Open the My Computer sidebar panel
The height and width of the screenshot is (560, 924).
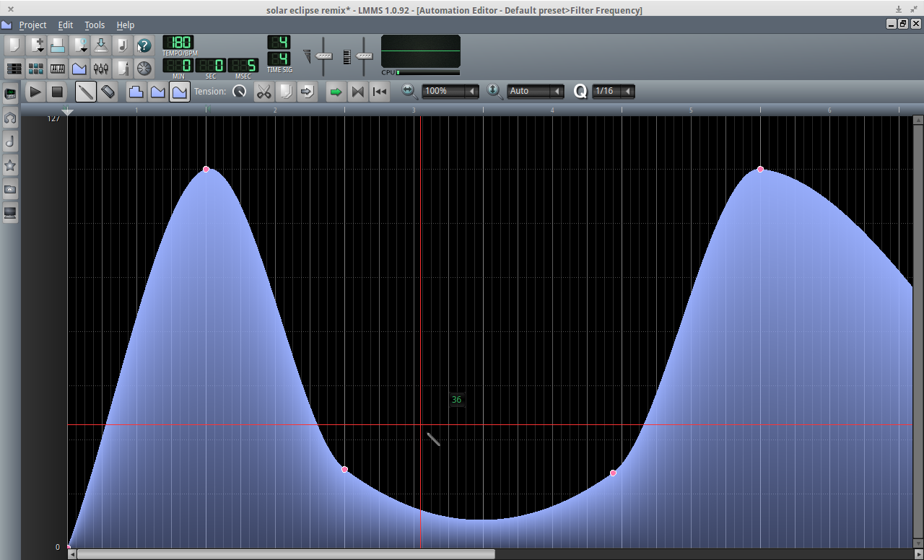point(11,213)
